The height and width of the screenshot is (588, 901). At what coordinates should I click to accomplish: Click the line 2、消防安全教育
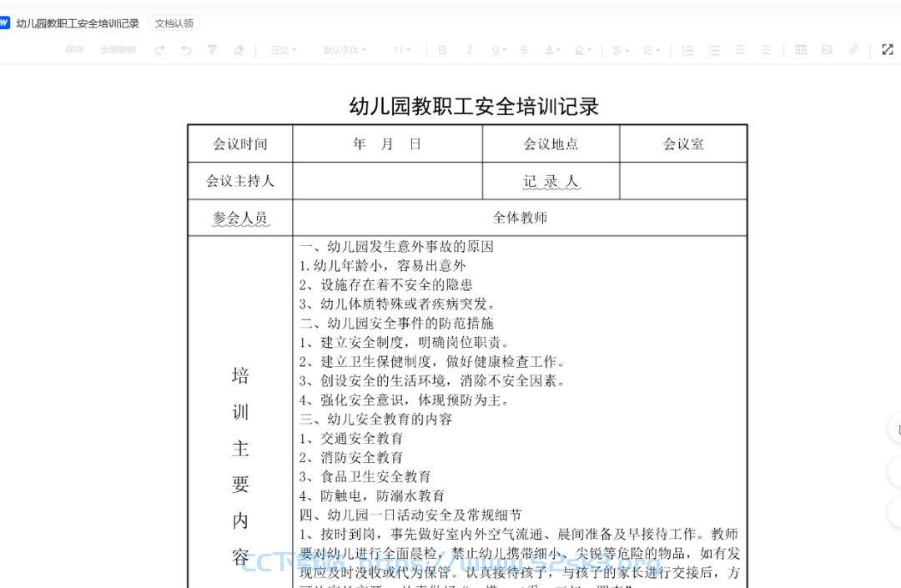[351, 458]
